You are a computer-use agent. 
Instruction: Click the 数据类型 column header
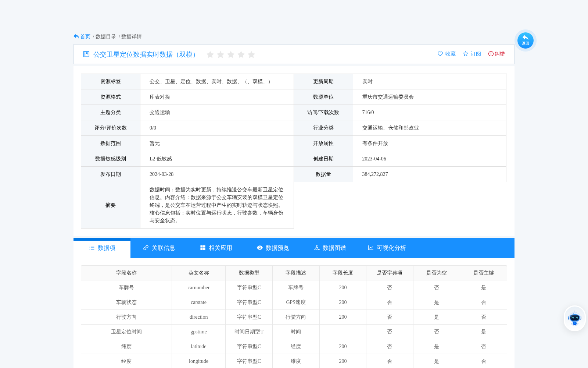pos(249,273)
